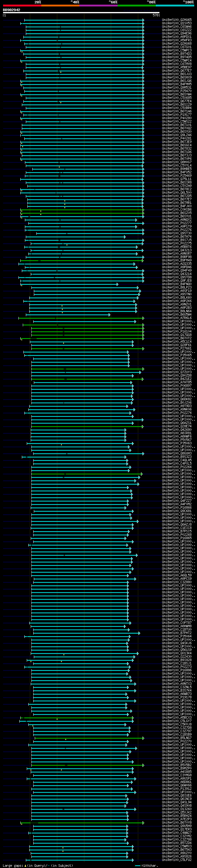Open hit UniRef100_Q28E74
This screenshot has width=197, height=868.
[177, 426]
